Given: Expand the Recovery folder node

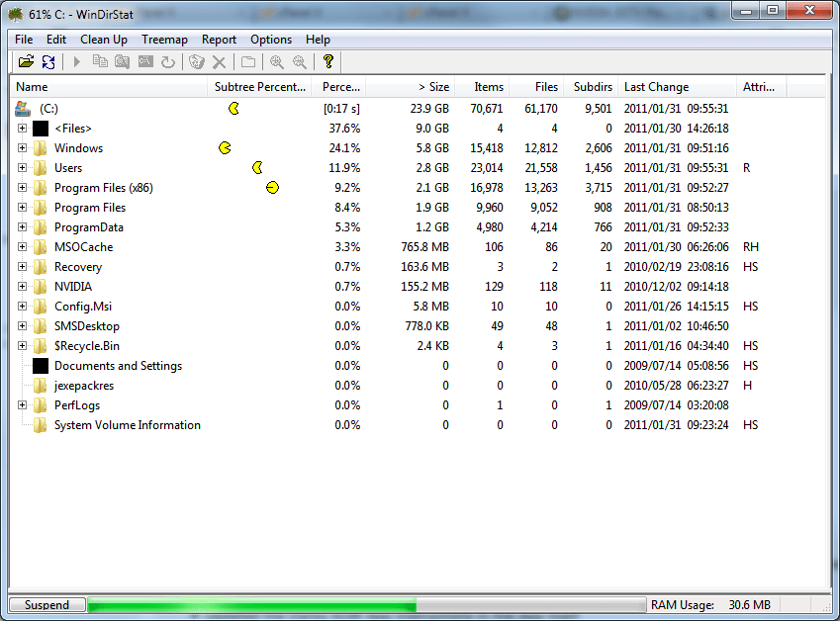Looking at the screenshot, I should click(22, 267).
